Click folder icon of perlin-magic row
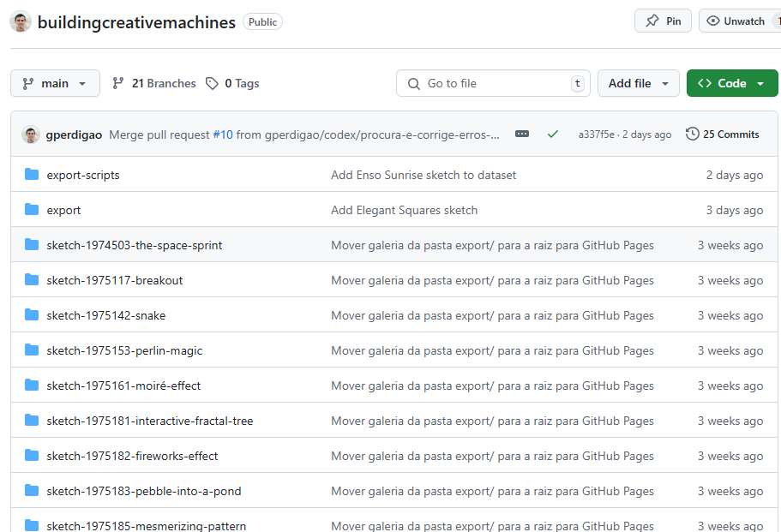 (x=32, y=350)
